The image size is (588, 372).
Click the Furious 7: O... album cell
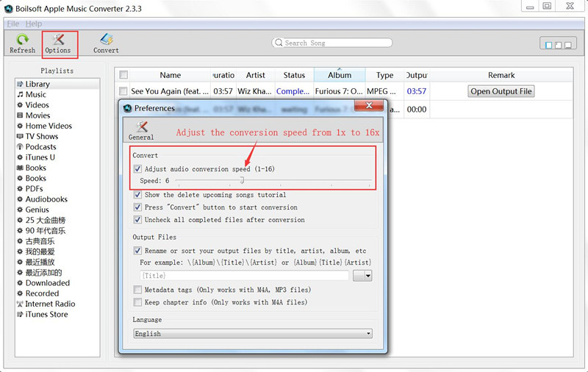pos(339,91)
